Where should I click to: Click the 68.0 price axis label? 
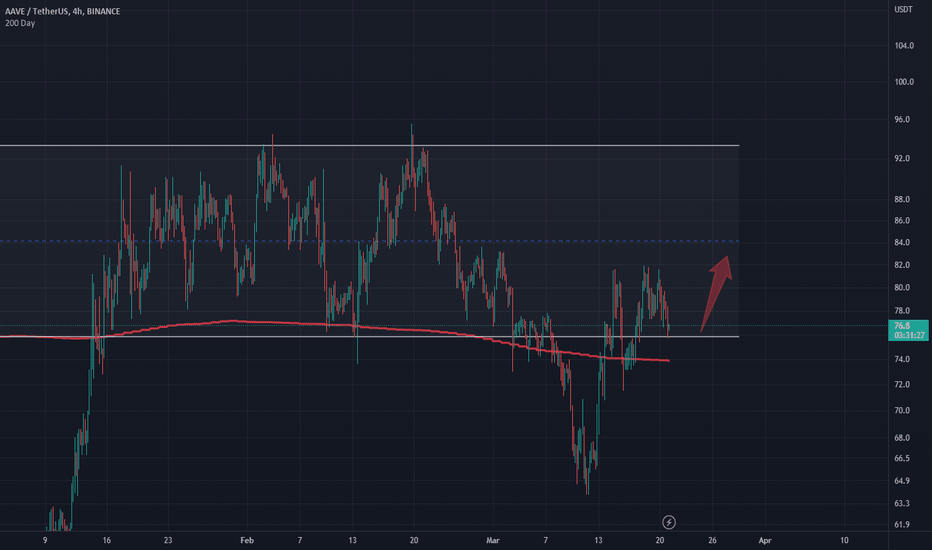coord(902,438)
